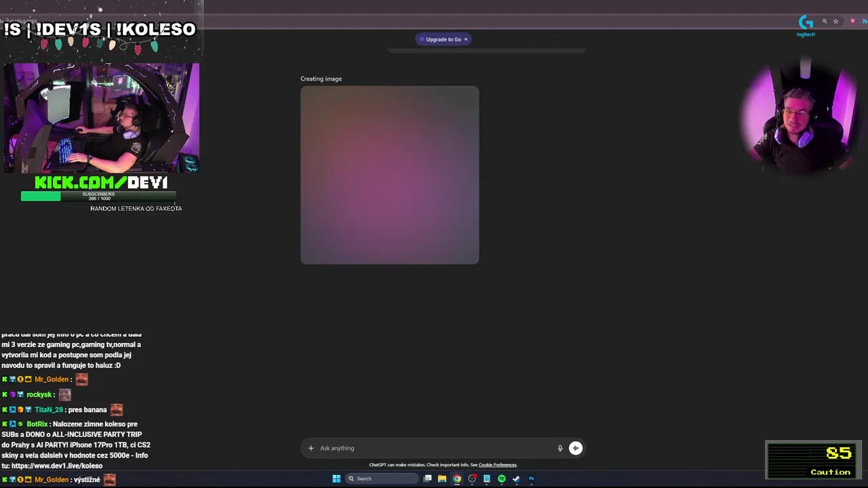868x488 pixels.
Task: Start voice mode with the white waveform button
Action: [576, 448]
